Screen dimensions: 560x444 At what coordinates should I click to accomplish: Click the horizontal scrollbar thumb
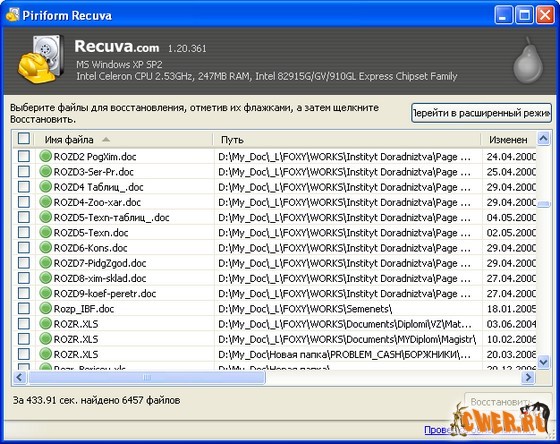(147, 377)
